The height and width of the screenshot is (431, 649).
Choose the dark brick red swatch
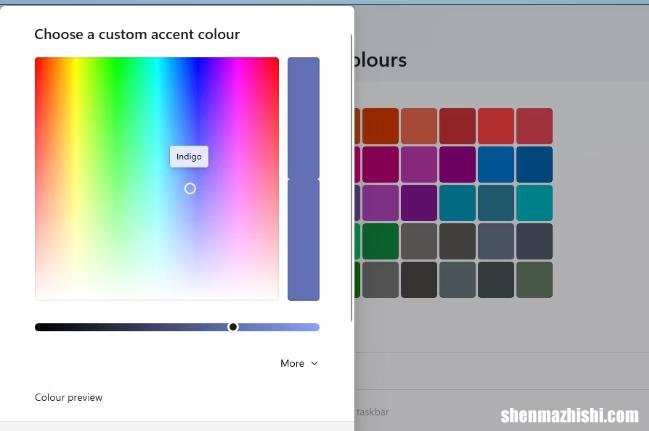click(457, 126)
